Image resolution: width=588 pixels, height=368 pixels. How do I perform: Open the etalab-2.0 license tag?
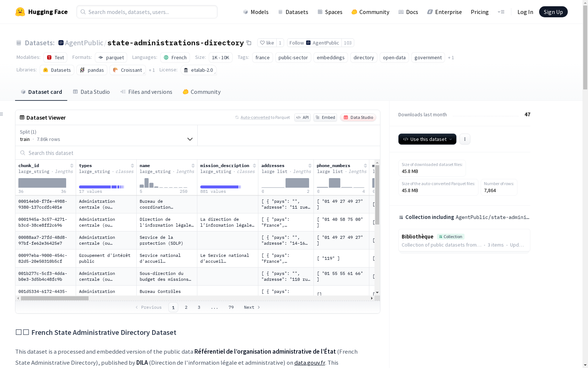pyautogui.click(x=198, y=70)
